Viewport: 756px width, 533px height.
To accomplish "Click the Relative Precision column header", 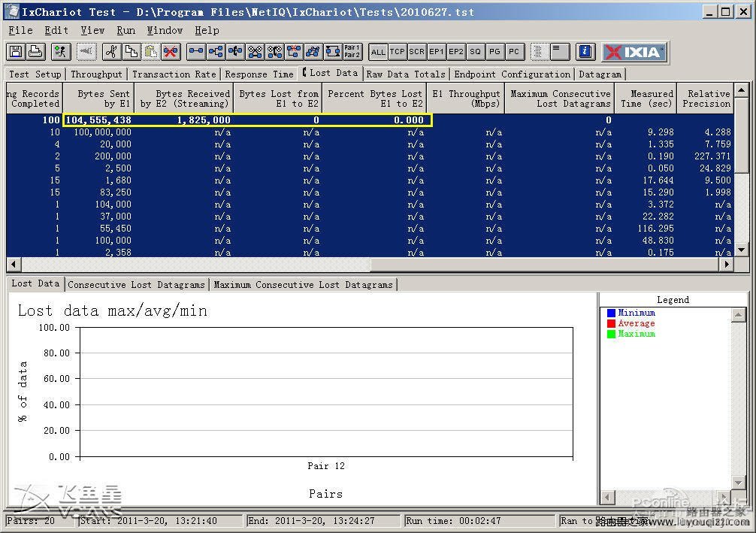I will coord(706,98).
